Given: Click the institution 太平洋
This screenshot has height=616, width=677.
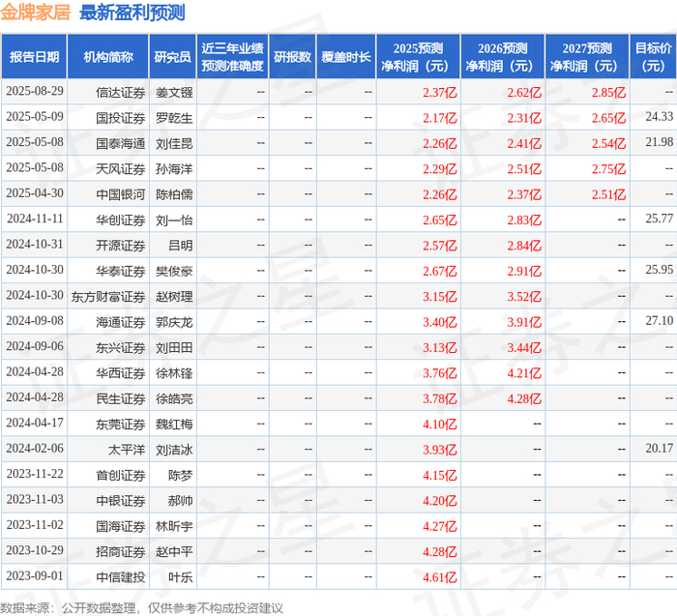Looking at the screenshot, I should point(127,450).
